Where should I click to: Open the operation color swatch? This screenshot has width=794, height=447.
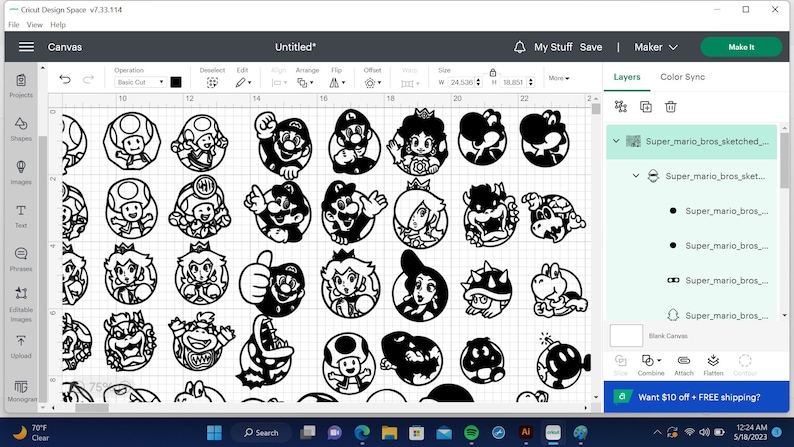176,82
